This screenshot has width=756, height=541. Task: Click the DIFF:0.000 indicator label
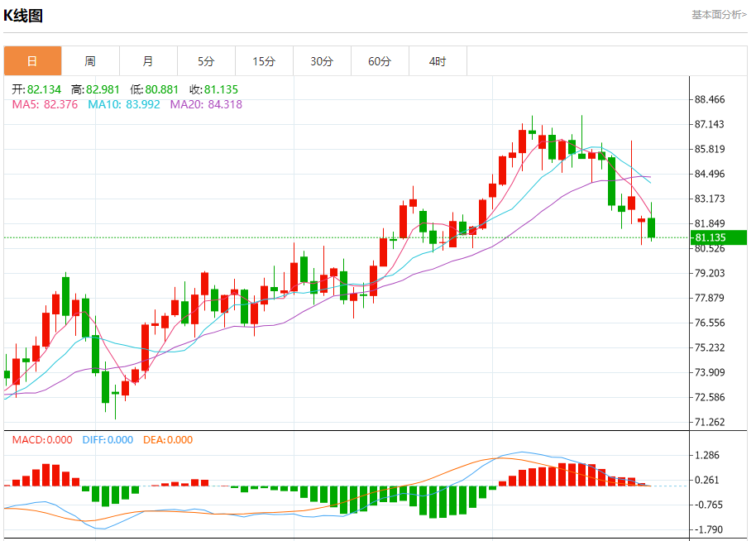coord(108,440)
